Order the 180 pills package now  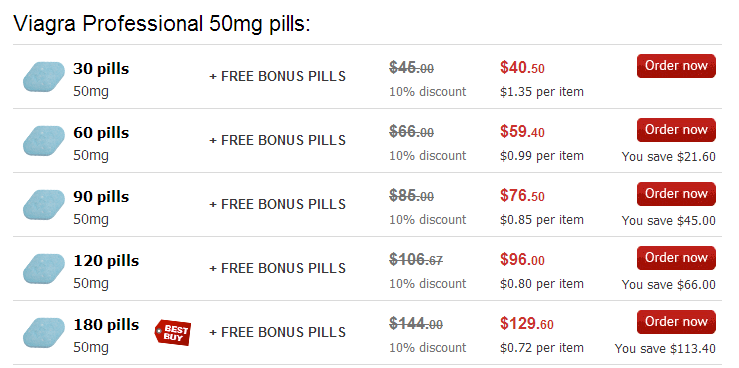676,322
